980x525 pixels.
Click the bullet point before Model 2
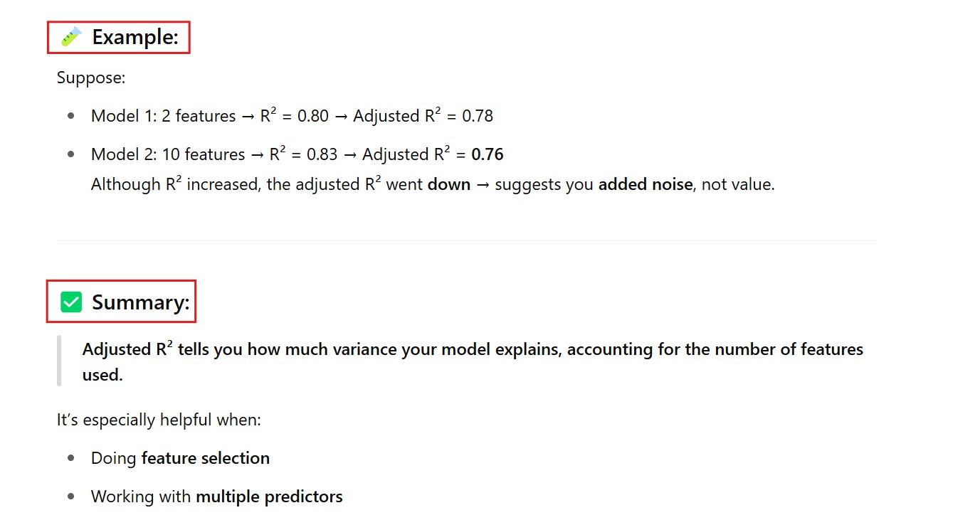click(70, 154)
